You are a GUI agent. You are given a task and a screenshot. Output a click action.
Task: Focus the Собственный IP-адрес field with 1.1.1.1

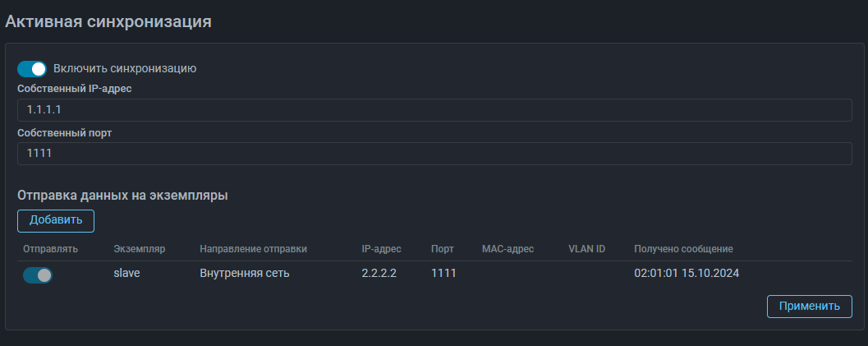click(x=434, y=110)
